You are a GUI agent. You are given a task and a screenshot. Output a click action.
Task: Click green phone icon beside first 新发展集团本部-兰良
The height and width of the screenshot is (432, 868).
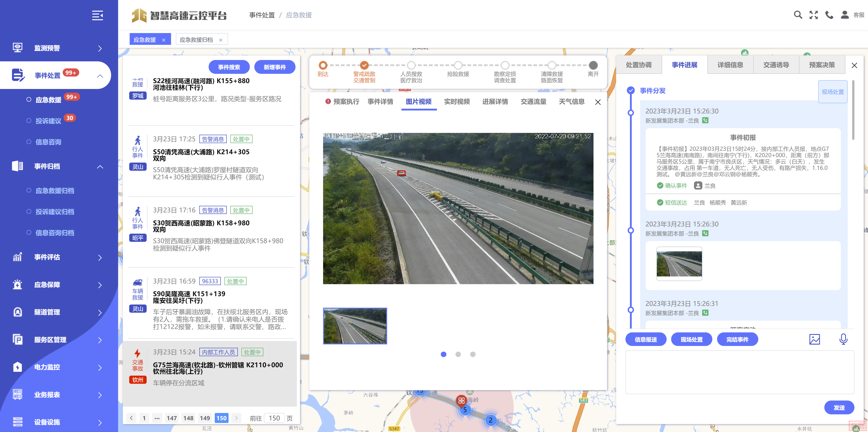click(x=705, y=120)
